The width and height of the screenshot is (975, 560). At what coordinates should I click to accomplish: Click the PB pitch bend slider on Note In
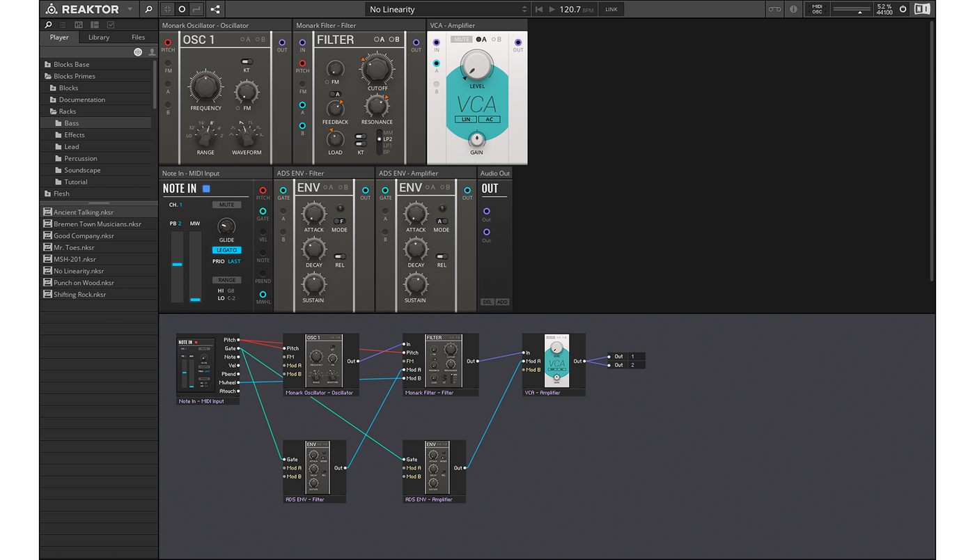(x=177, y=267)
